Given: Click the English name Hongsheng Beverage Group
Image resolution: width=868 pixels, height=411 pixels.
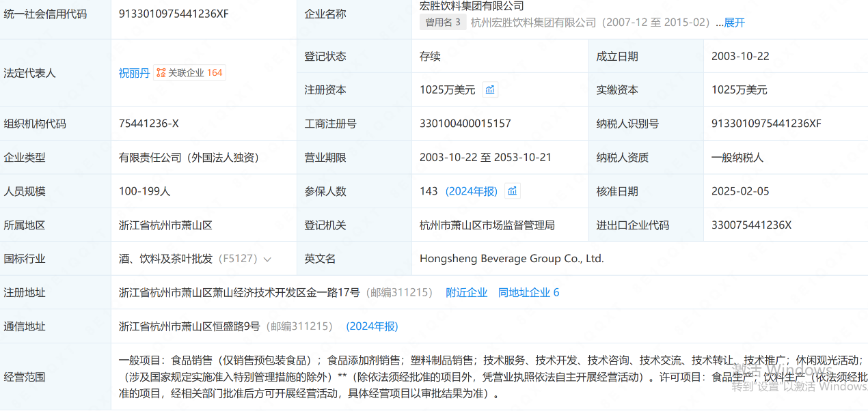Looking at the screenshot, I should (x=511, y=259).
